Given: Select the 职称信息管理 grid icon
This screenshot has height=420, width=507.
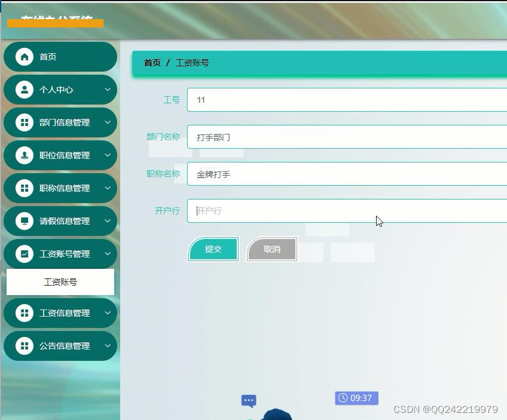Looking at the screenshot, I should coord(24,188).
